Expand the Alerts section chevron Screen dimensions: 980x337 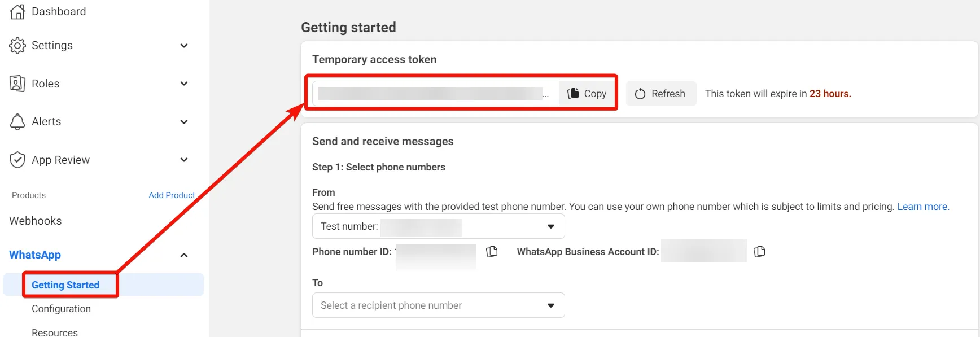(184, 122)
